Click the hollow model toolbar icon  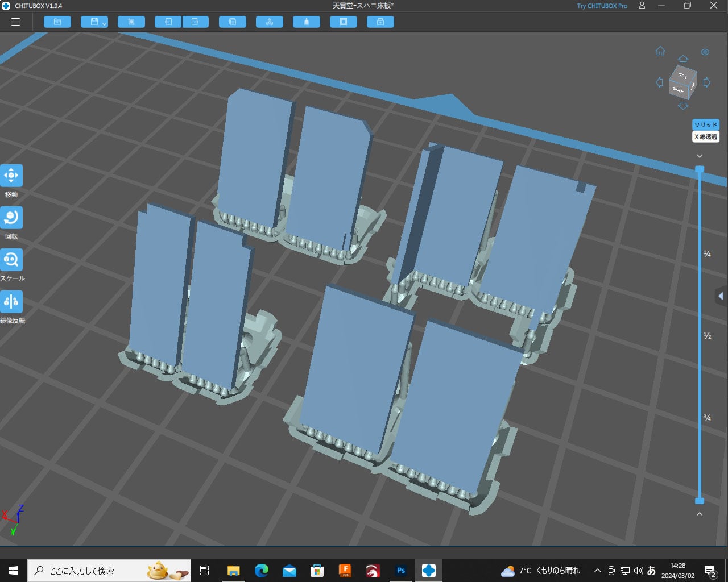(x=344, y=22)
